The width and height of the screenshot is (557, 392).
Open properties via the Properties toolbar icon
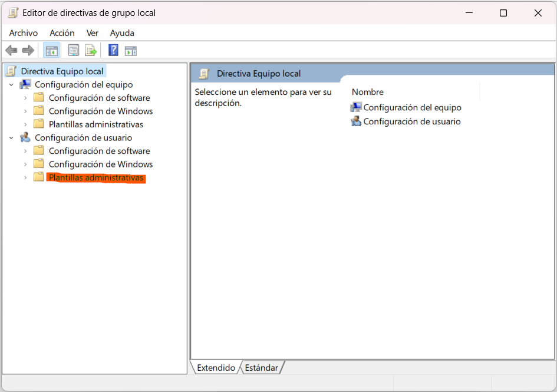click(73, 50)
